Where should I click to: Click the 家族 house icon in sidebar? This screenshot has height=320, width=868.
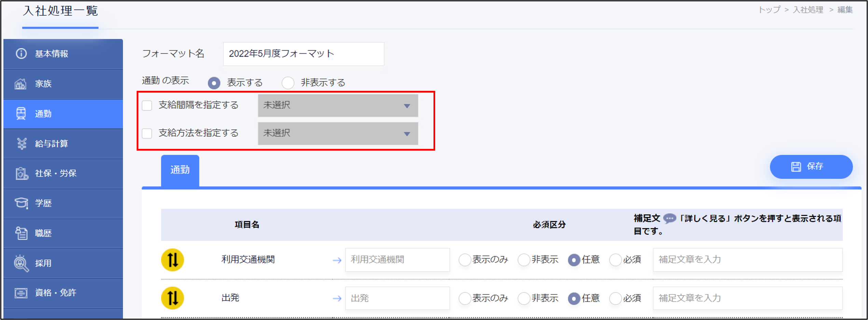point(20,84)
